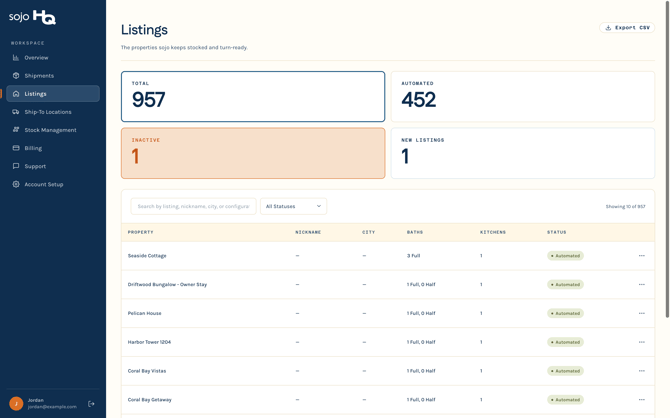Click the Baths column header
The width and height of the screenshot is (670, 418).
[415, 232]
